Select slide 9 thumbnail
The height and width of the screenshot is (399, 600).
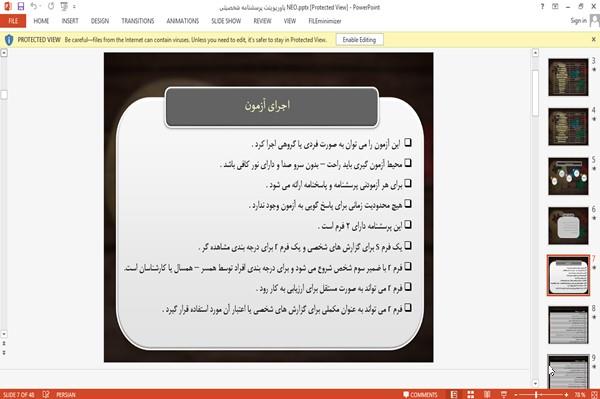(x=568, y=371)
